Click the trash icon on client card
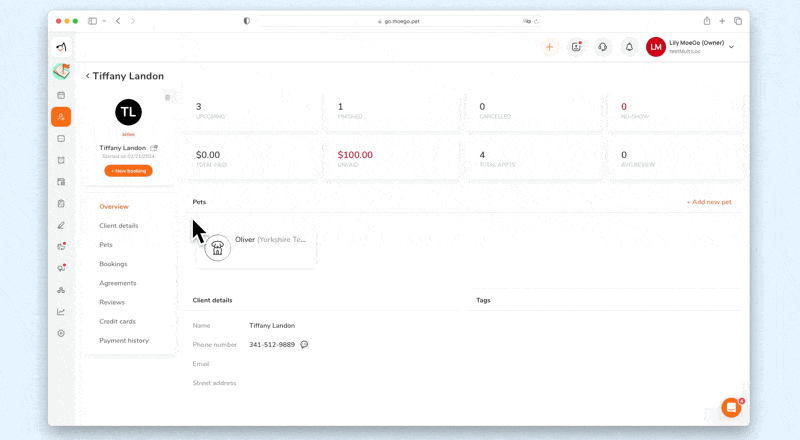The image size is (800, 440). point(167,97)
